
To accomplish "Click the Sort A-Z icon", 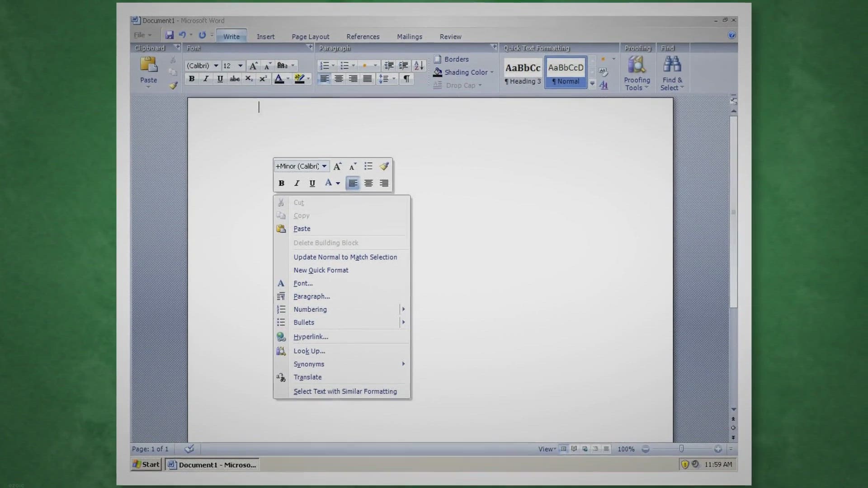I will [419, 66].
